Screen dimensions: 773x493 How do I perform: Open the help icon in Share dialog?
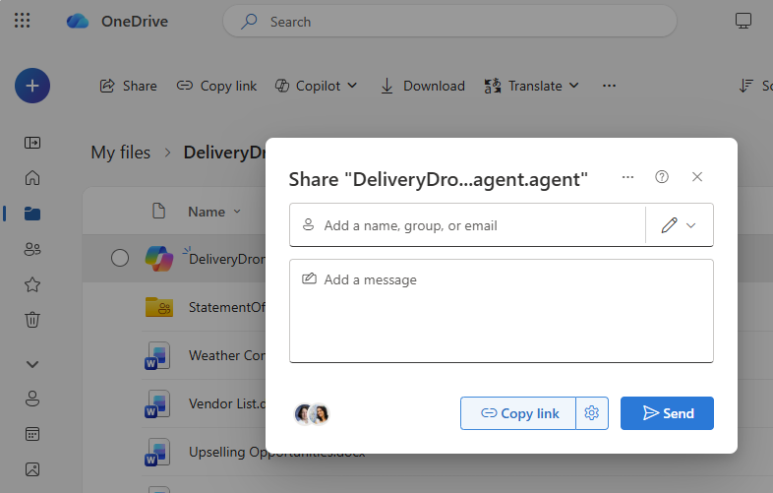661,177
